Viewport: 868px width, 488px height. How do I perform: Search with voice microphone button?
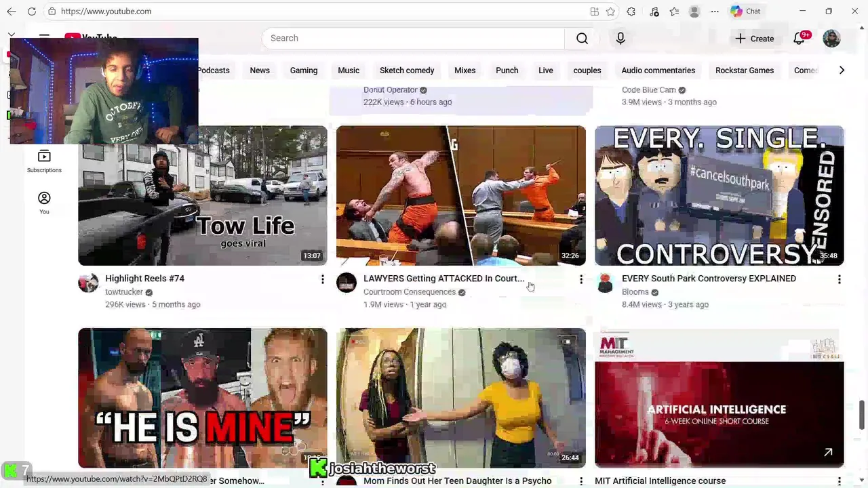click(620, 38)
